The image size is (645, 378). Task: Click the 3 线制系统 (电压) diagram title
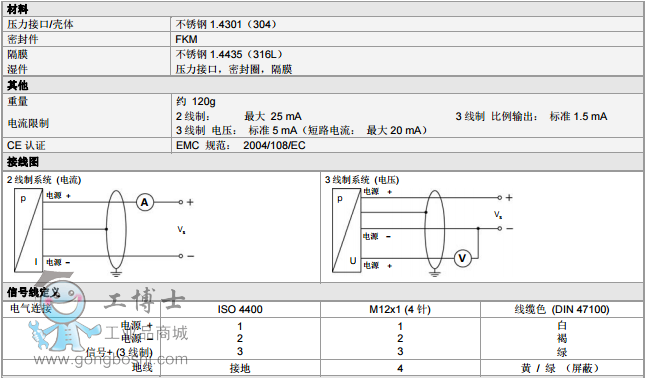click(x=362, y=180)
